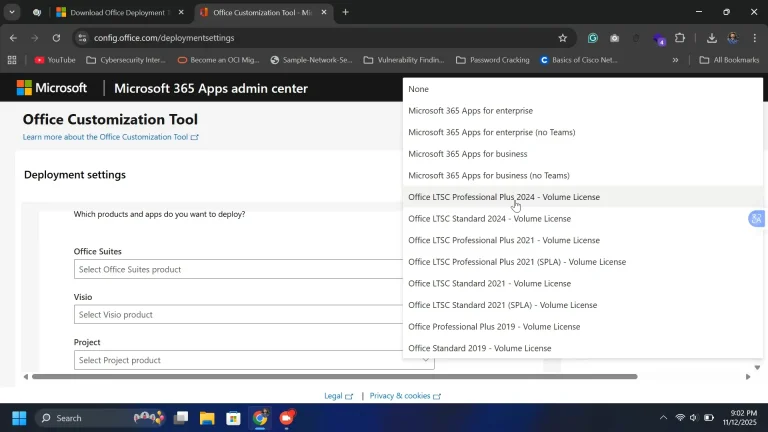Click the taskbar Search box
The height and width of the screenshot is (432, 768).
100,418
